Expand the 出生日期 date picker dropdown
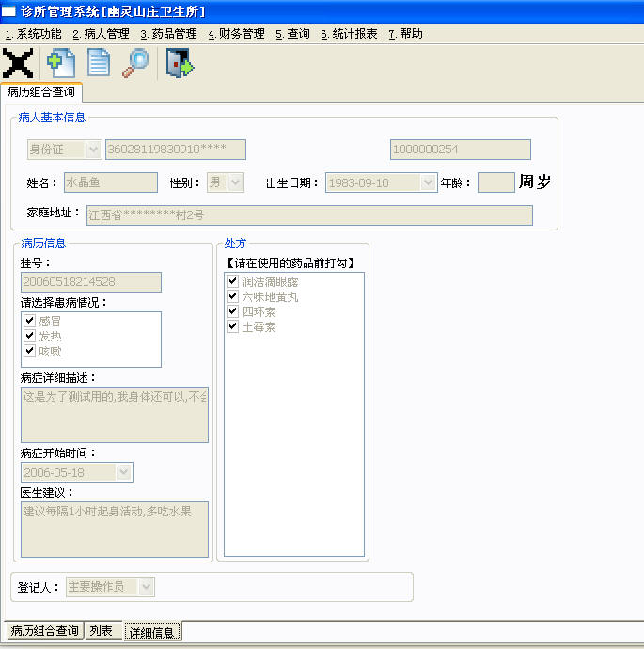 (x=428, y=182)
